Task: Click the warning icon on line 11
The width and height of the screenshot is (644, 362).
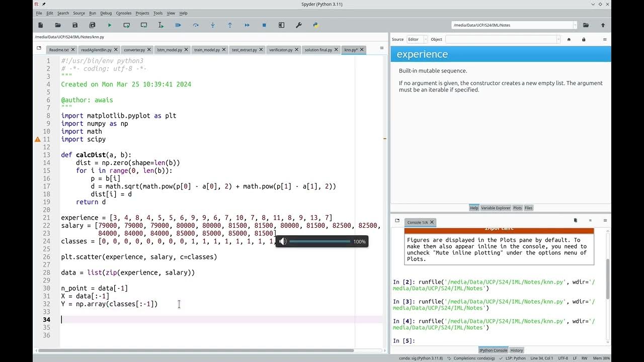Action: [x=38, y=139]
